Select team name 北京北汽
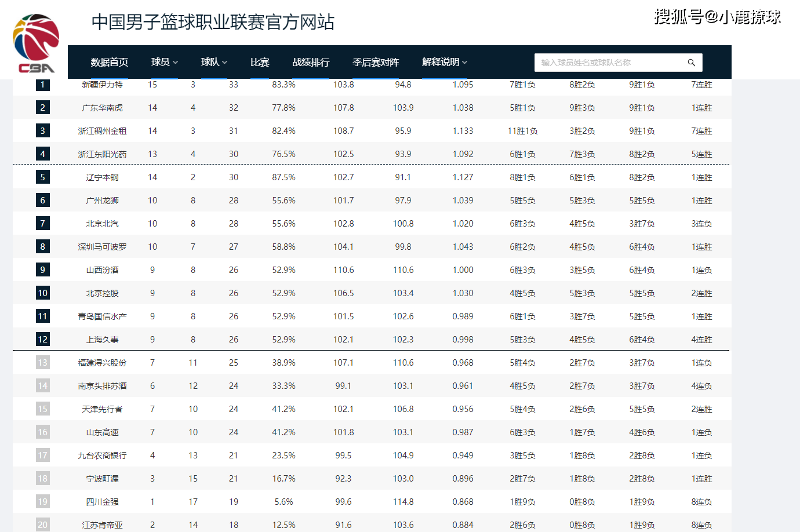This screenshot has width=800, height=532. (102, 224)
